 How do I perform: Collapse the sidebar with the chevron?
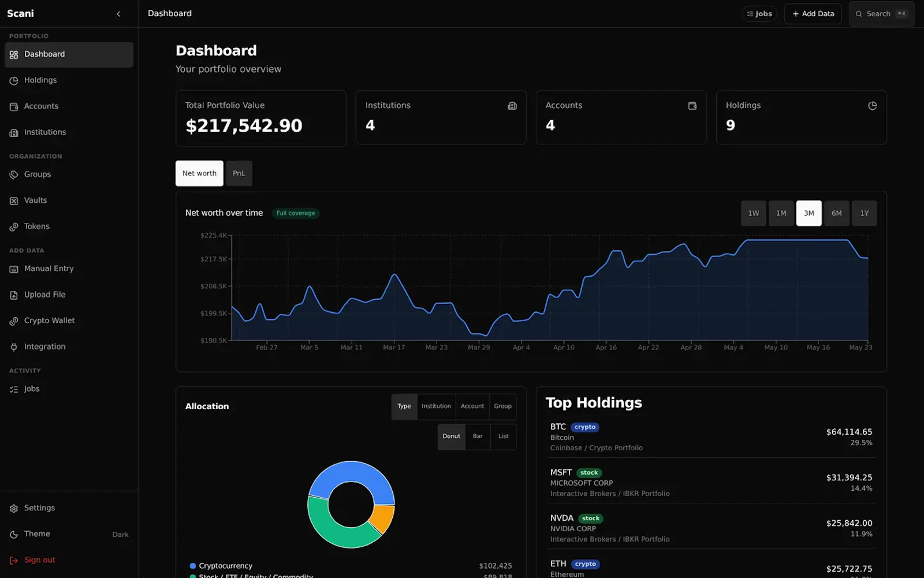click(118, 14)
